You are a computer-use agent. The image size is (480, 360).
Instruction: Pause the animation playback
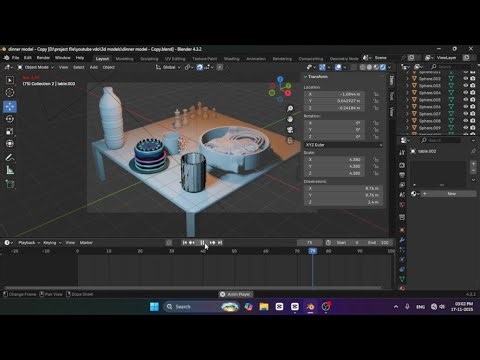[x=202, y=243]
